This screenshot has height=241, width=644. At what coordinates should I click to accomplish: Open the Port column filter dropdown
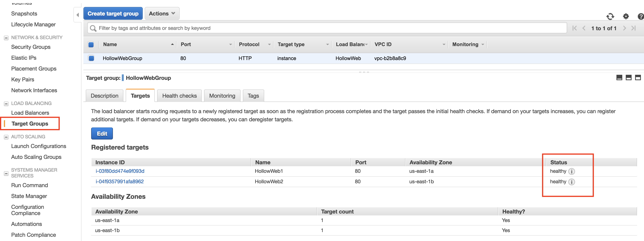[230, 44]
